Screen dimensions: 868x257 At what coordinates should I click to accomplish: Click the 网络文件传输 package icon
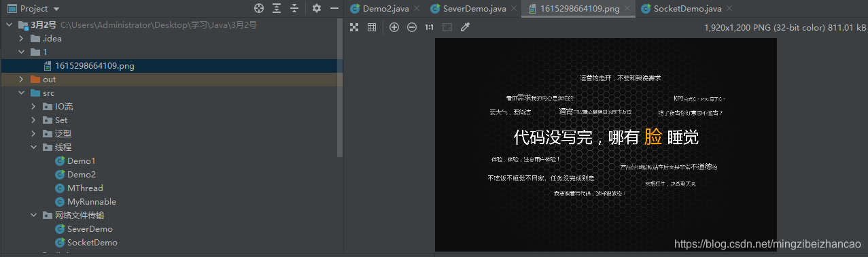pos(47,215)
